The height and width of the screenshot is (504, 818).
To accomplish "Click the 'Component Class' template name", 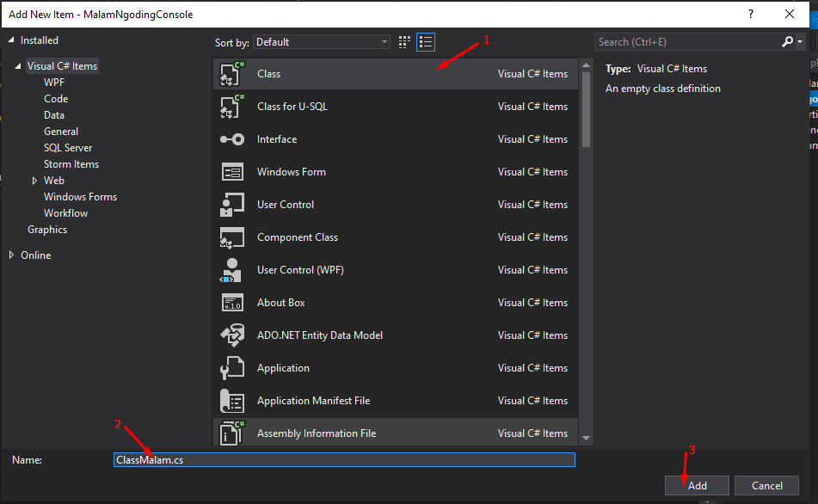I will (298, 237).
